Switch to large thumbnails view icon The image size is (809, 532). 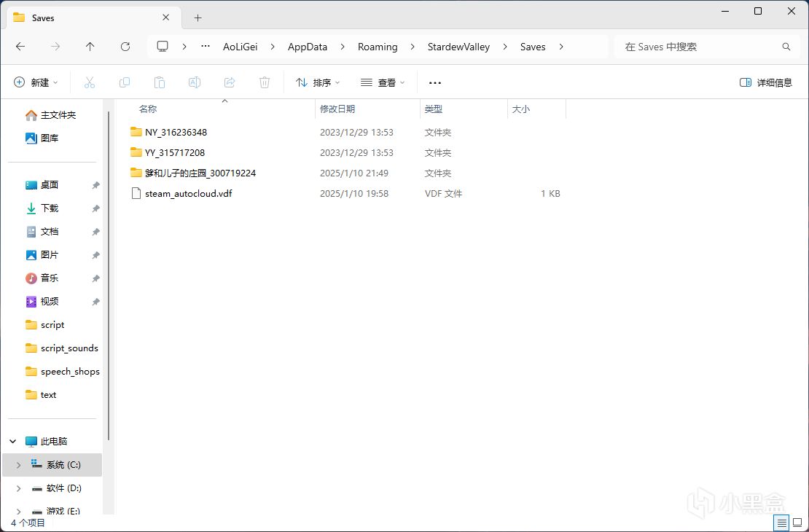(x=797, y=523)
